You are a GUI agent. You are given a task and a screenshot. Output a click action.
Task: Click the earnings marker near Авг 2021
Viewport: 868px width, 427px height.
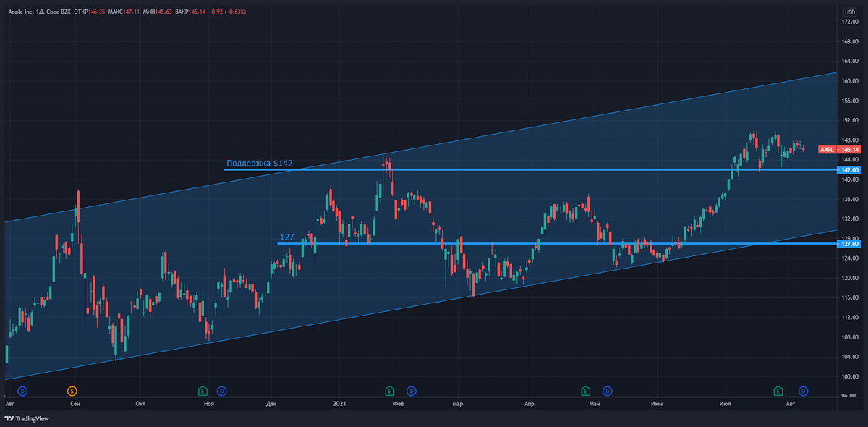pyautogui.click(x=780, y=391)
